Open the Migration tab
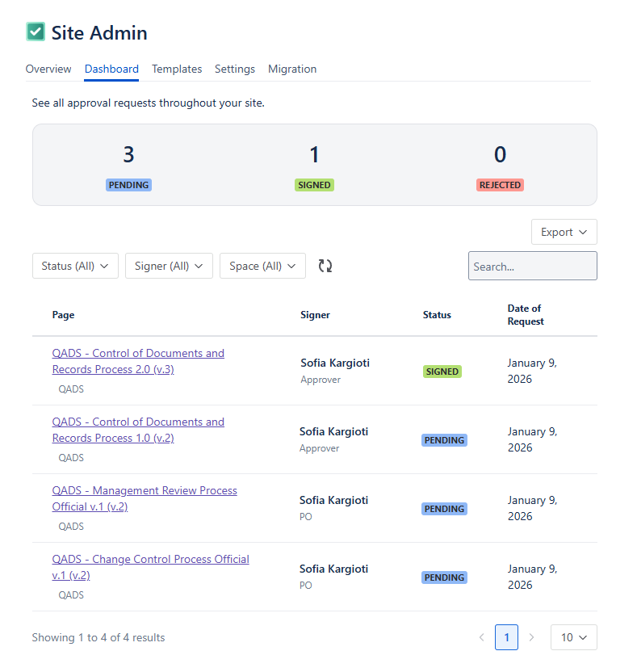 (292, 69)
